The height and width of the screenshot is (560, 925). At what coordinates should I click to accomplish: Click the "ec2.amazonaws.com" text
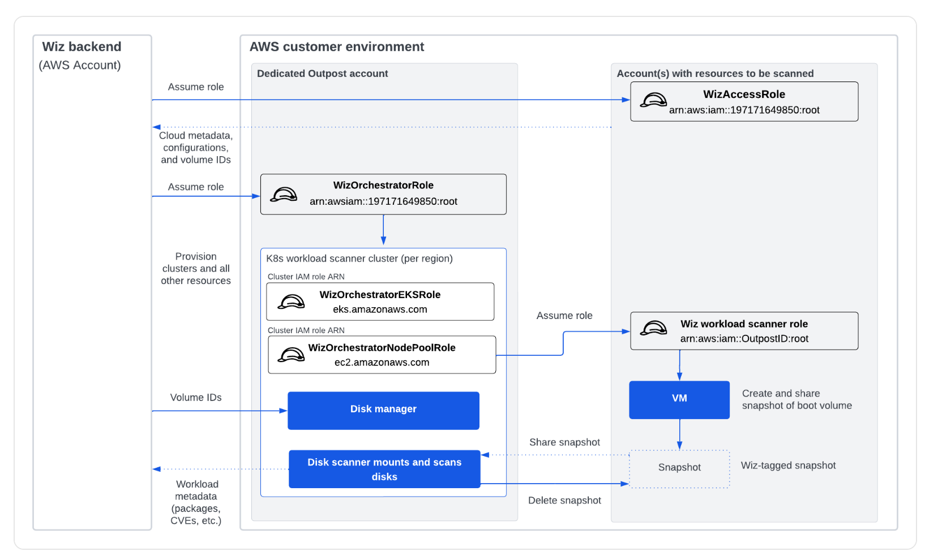pyautogui.click(x=382, y=363)
